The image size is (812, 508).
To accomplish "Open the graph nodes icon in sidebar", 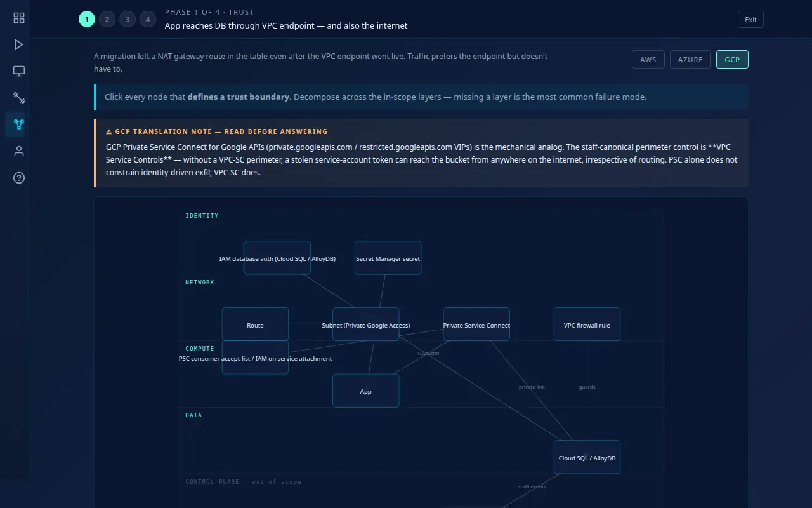I will tap(19, 124).
